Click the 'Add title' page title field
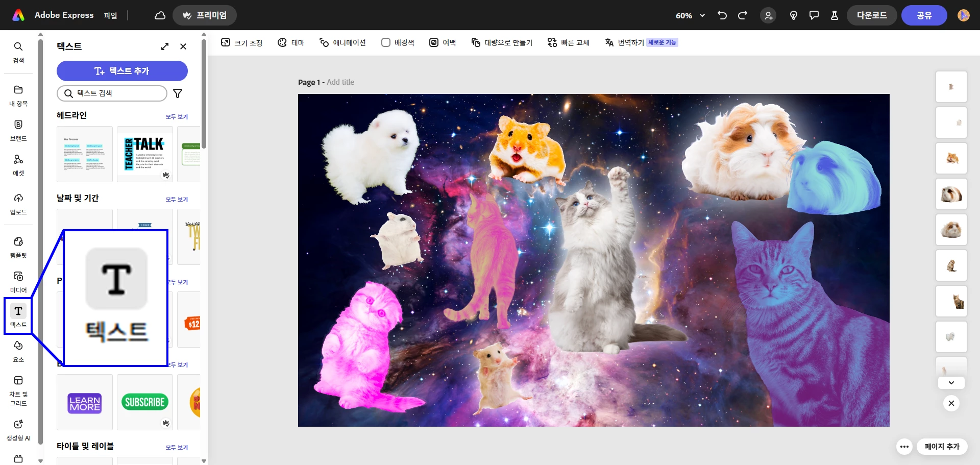 340,82
